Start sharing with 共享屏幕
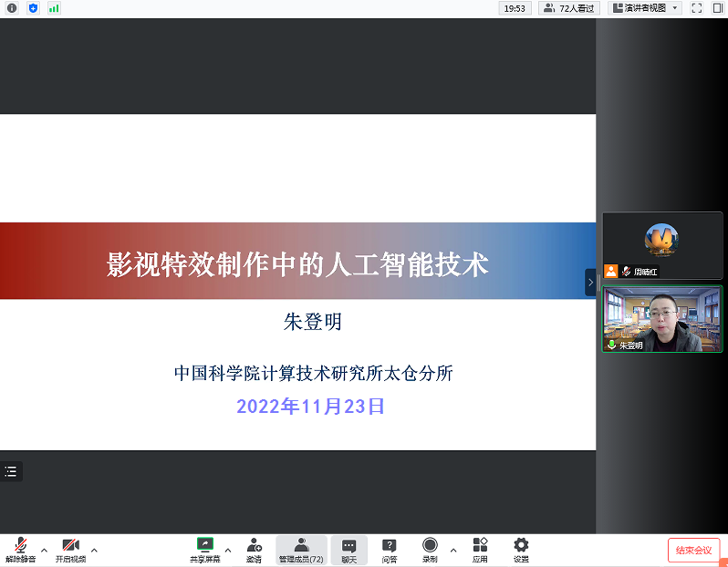This screenshot has width=728, height=567. pyautogui.click(x=204, y=551)
